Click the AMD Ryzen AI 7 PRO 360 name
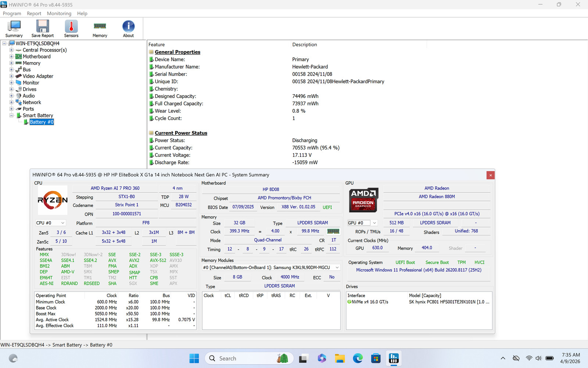 pos(115,188)
